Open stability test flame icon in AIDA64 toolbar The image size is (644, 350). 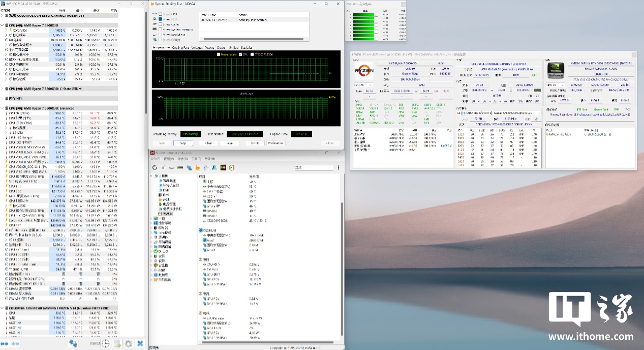pyautogui.click(x=198, y=167)
